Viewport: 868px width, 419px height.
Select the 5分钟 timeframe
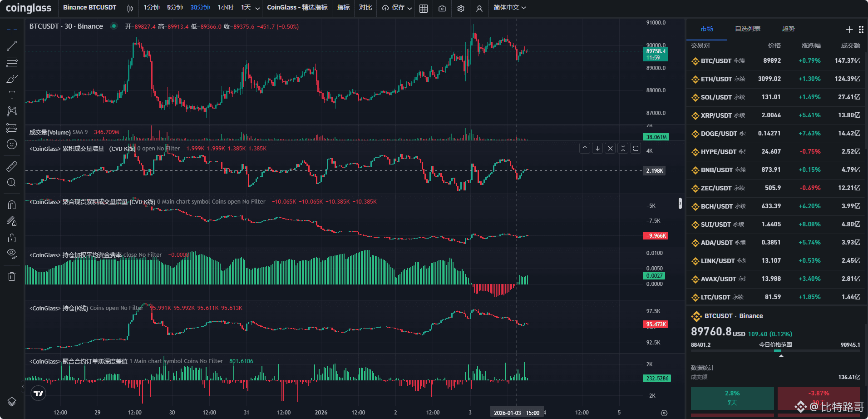pyautogui.click(x=175, y=8)
